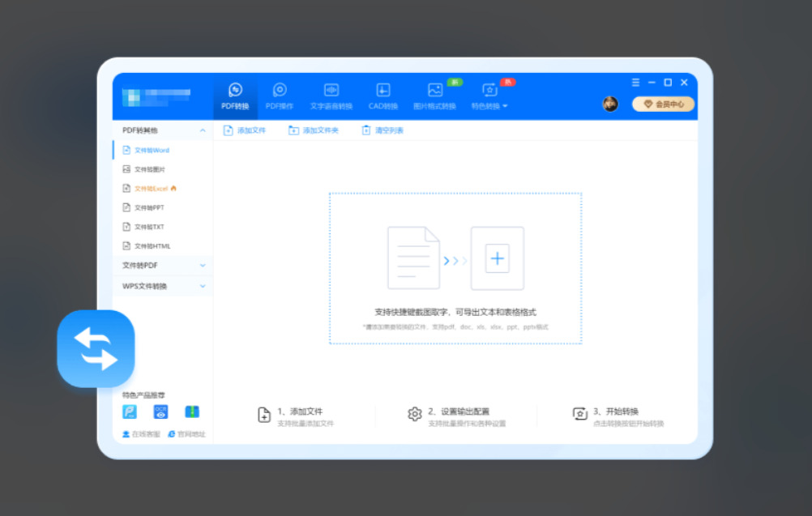Open the 会员中心 member center

tap(664, 104)
